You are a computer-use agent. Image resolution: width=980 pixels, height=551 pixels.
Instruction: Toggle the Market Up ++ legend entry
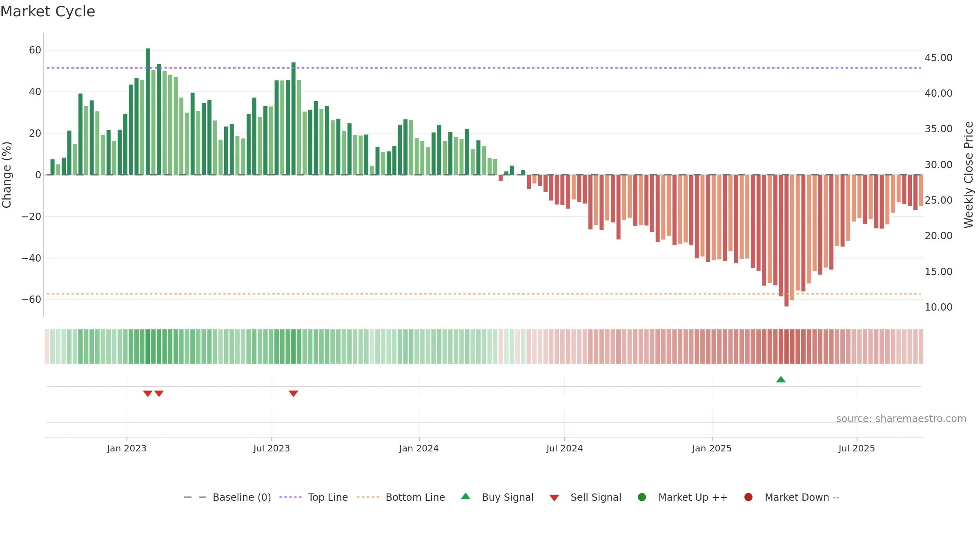click(683, 498)
